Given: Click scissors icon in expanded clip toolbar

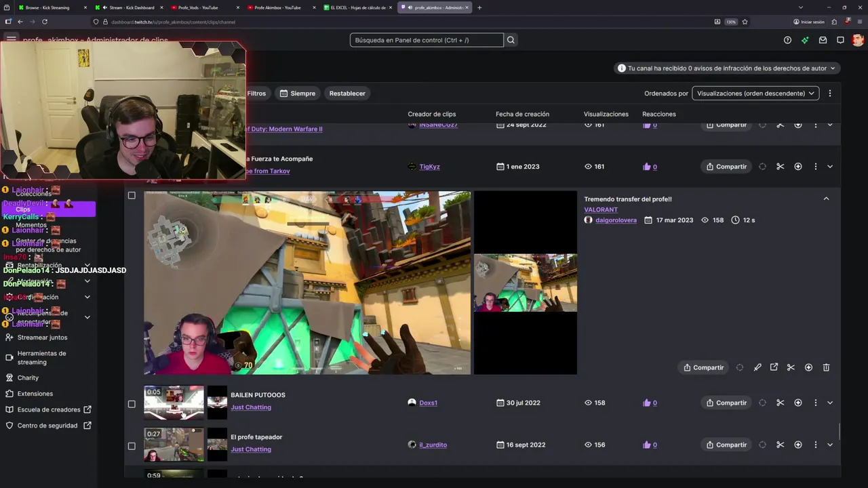Looking at the screenshot, I should [791, 367].
